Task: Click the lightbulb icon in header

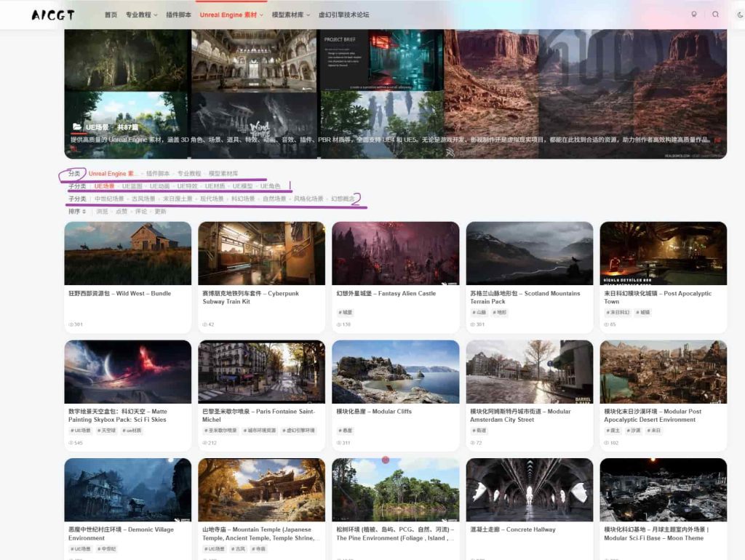Action: point(693,15)
